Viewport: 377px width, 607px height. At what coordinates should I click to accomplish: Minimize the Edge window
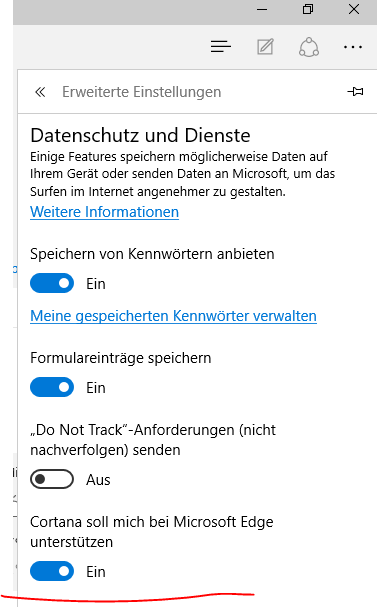[x=262, y=9]
